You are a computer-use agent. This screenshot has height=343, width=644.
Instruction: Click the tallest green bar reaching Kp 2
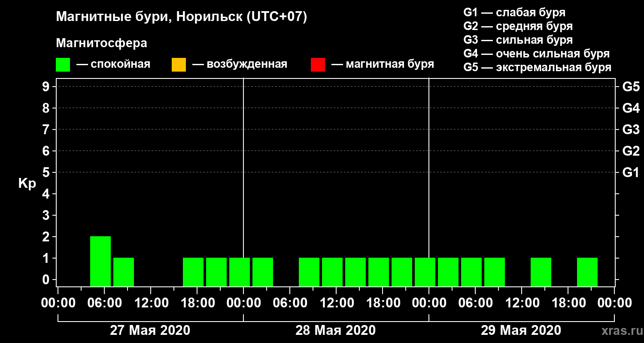[x=100, y=261]
